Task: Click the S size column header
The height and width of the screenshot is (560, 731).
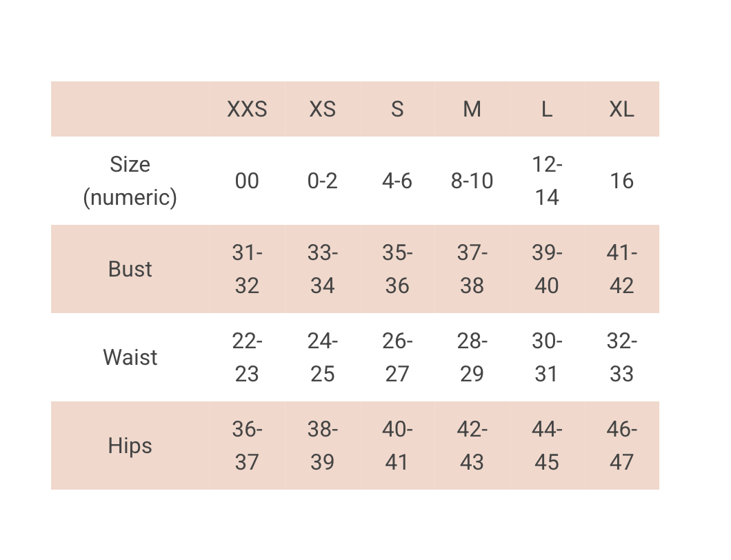Action: [x=397, y=109]
